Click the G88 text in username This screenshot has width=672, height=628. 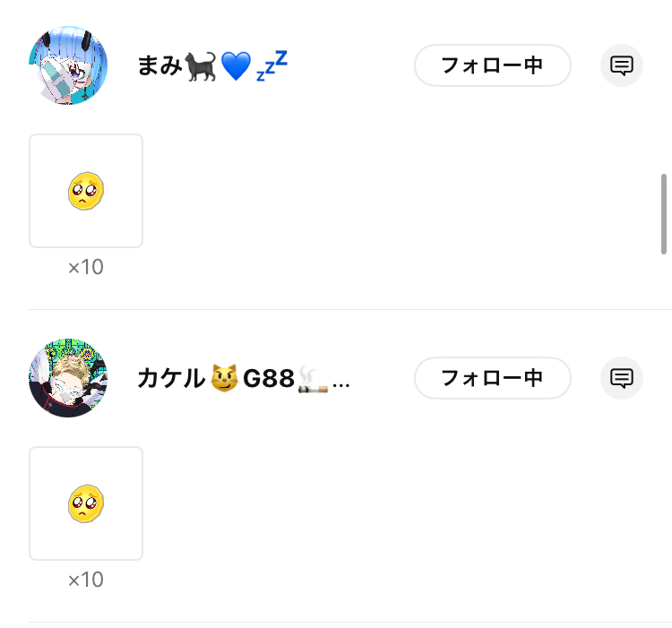269,379
